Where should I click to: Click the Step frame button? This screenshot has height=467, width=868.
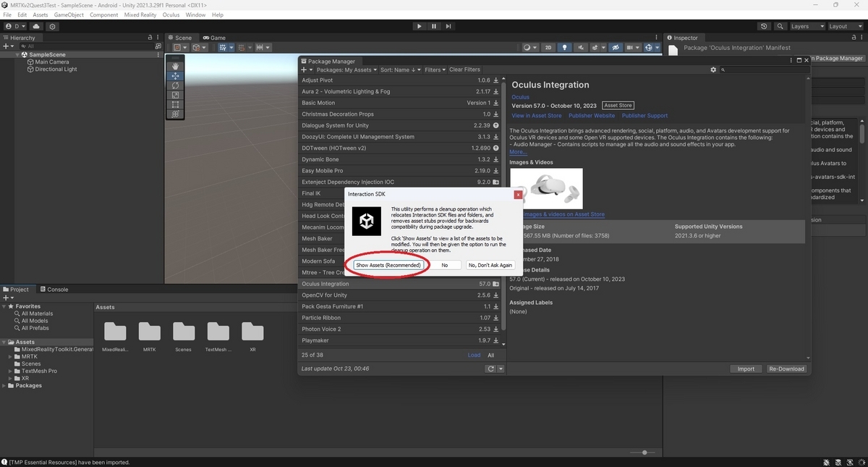(x=448, y=26)
